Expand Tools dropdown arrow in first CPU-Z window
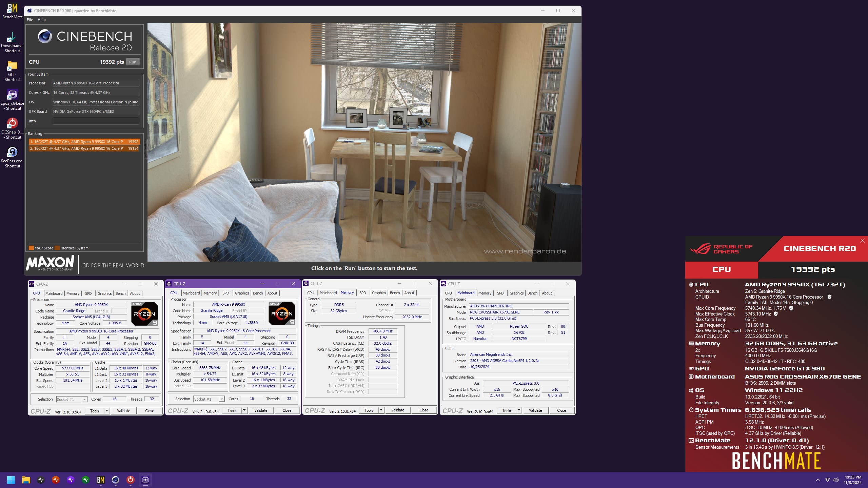The width and height of the screenshot is (868, 488). (107, 411)
